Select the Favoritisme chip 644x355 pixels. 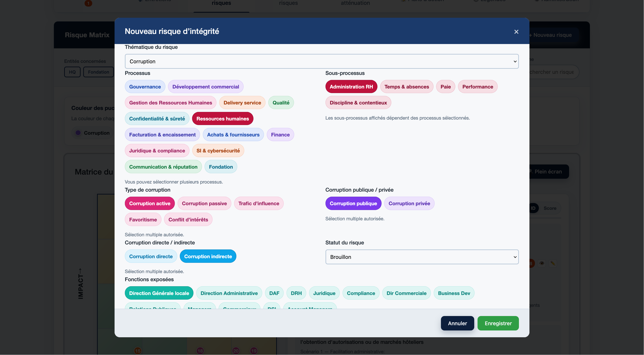click(143, 219)
